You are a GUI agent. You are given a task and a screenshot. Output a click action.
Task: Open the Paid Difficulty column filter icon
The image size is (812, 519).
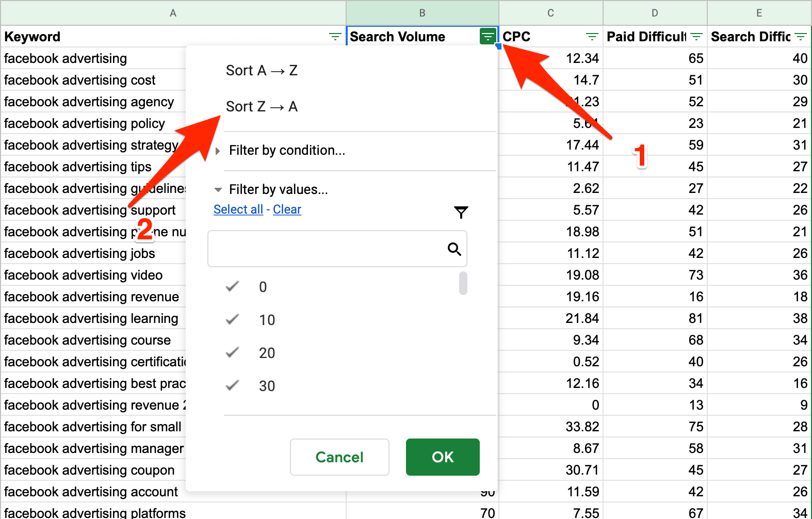pos(696,37)
